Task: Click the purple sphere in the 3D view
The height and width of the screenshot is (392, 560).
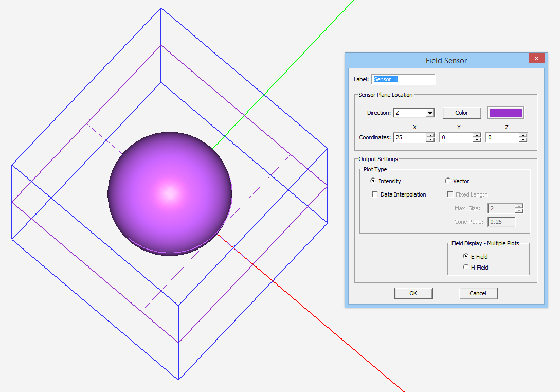Action: tap(170, 193)
